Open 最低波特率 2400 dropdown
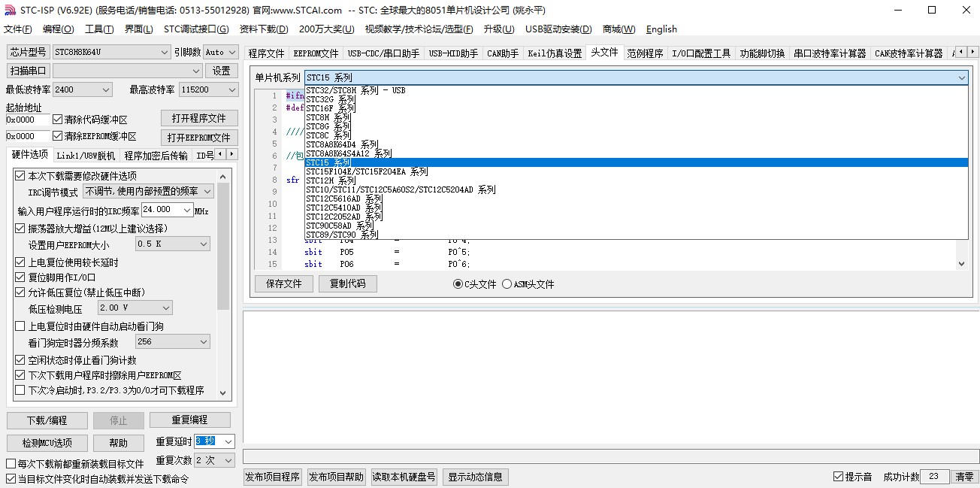 pos(83,89)
